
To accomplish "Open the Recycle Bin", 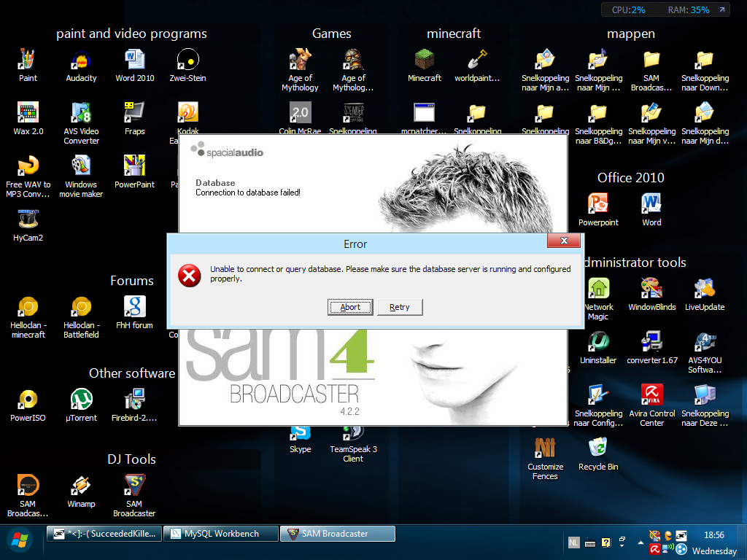I will click(598, 454).
